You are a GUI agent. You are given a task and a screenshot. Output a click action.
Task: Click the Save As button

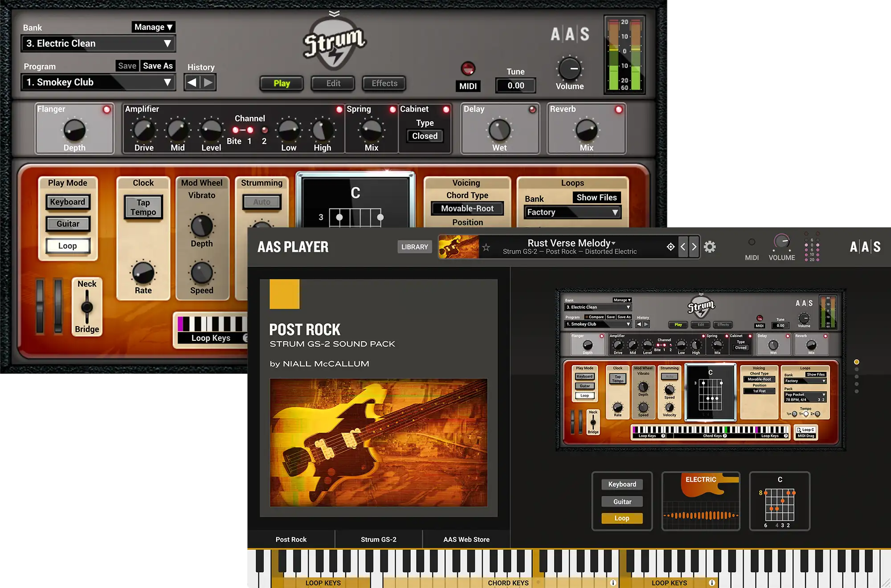coord(158,66)
